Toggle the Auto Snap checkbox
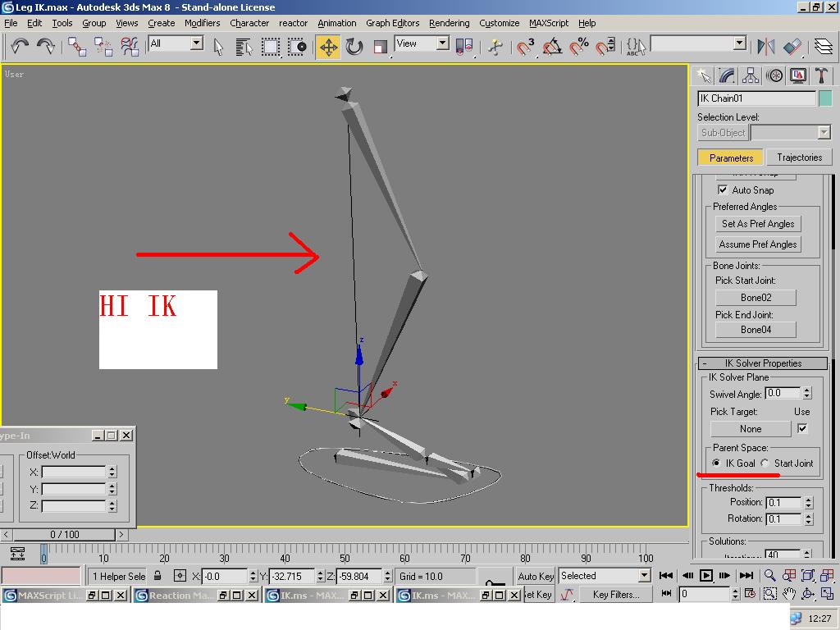 pyautogui.click(x=723, y=189)
